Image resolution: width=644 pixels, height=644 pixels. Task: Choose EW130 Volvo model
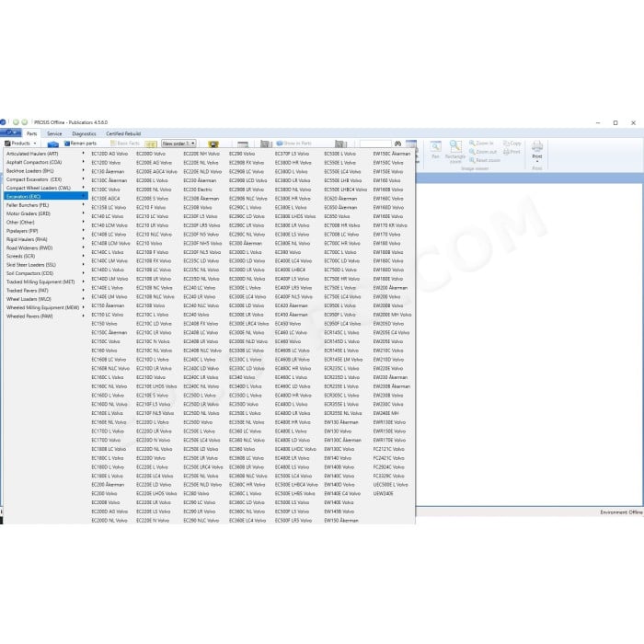click(x=338, y=431)
